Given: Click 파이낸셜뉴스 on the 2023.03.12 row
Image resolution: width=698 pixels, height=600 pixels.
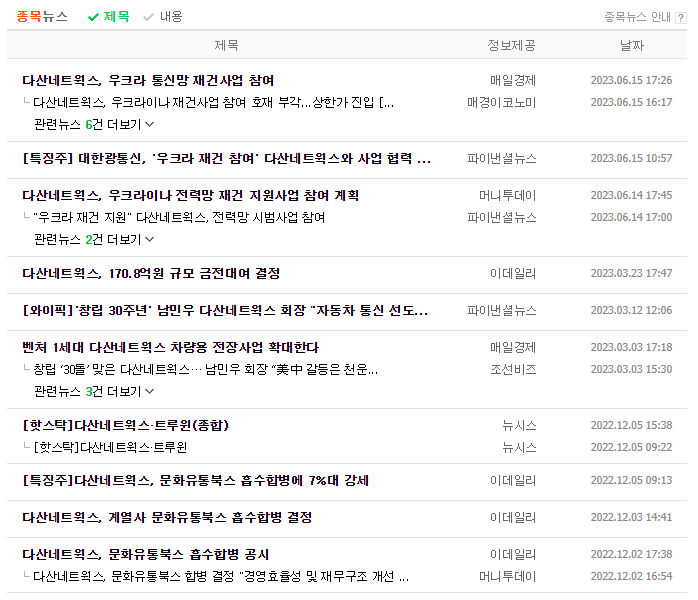Looking at the screenshot, I should click(502, 310).
